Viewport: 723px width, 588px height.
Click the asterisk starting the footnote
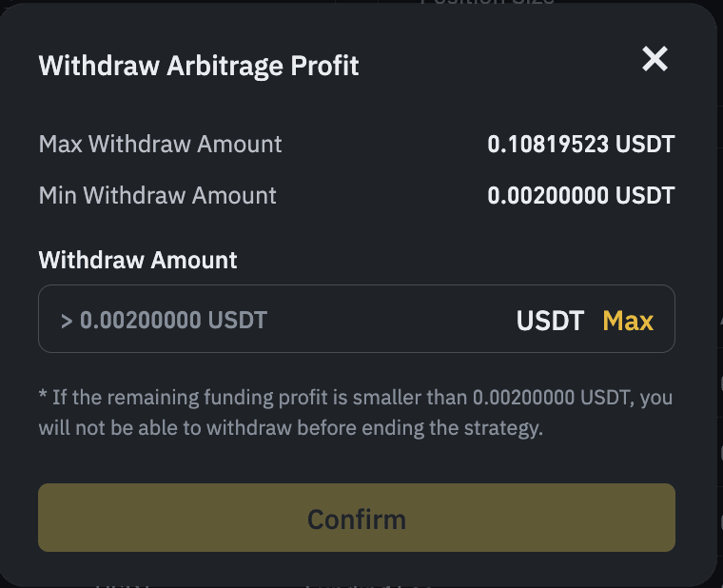(43, 394)
